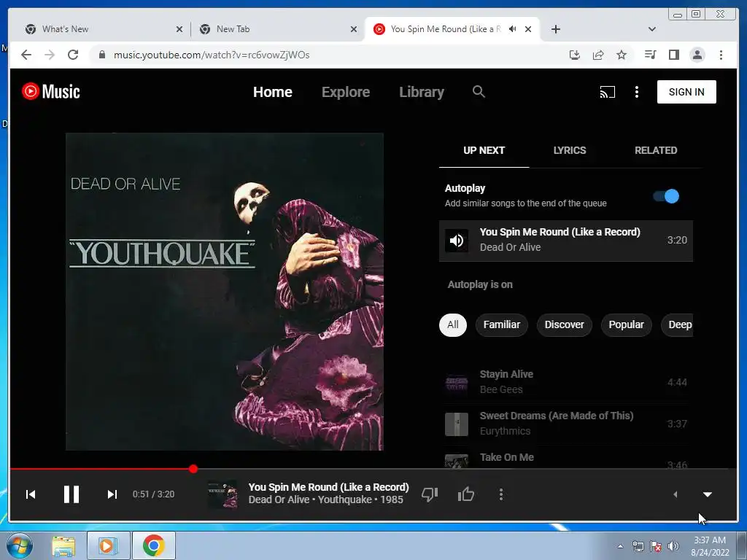This screenshot has height=560, width=747.
Task: Play Sweet Dreams (Are Made of This)
Action: tap(565, 424)
